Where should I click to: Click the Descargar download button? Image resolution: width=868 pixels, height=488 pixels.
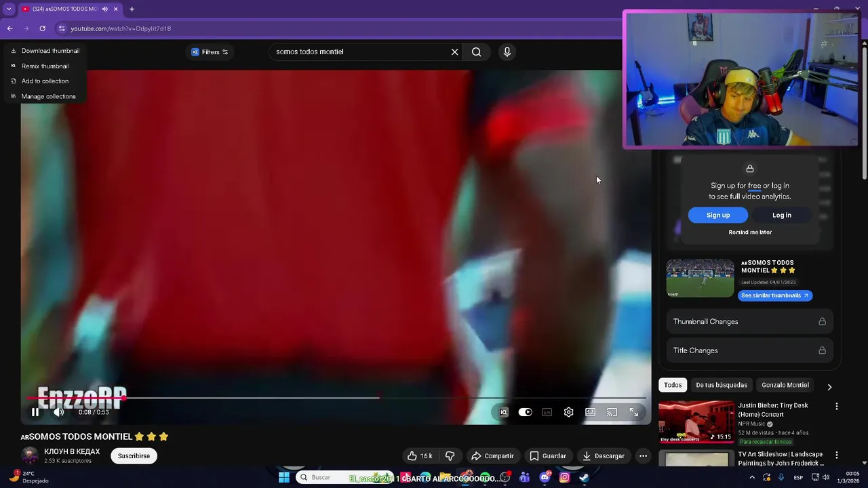pyautogui.click(x=604, y=456)
